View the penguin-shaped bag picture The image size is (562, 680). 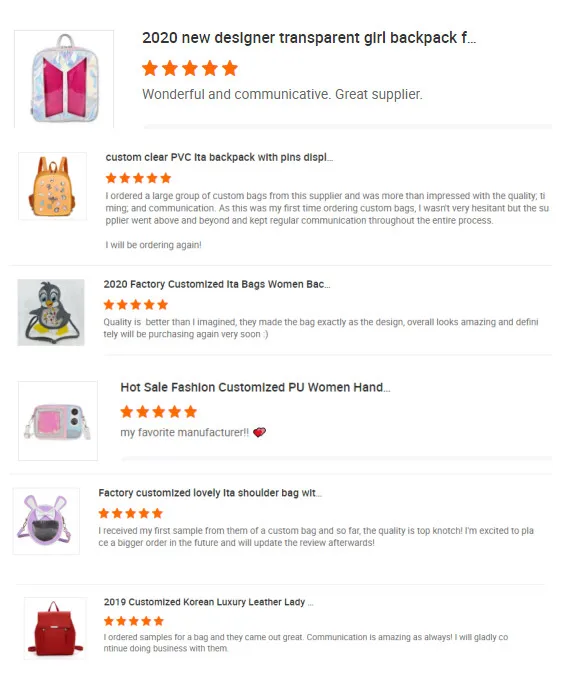(x=51, y=312)
